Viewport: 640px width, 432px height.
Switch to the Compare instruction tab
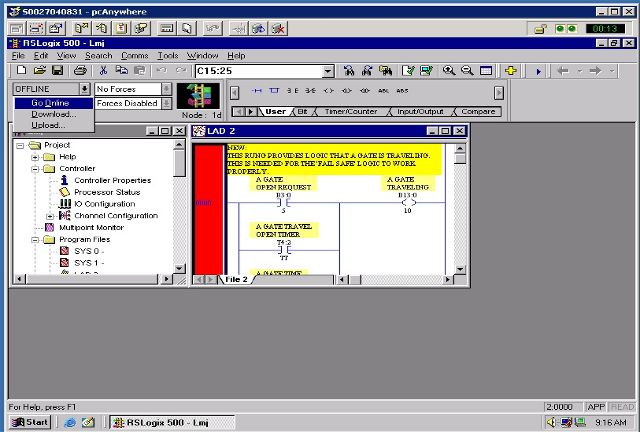pos(478,111)
